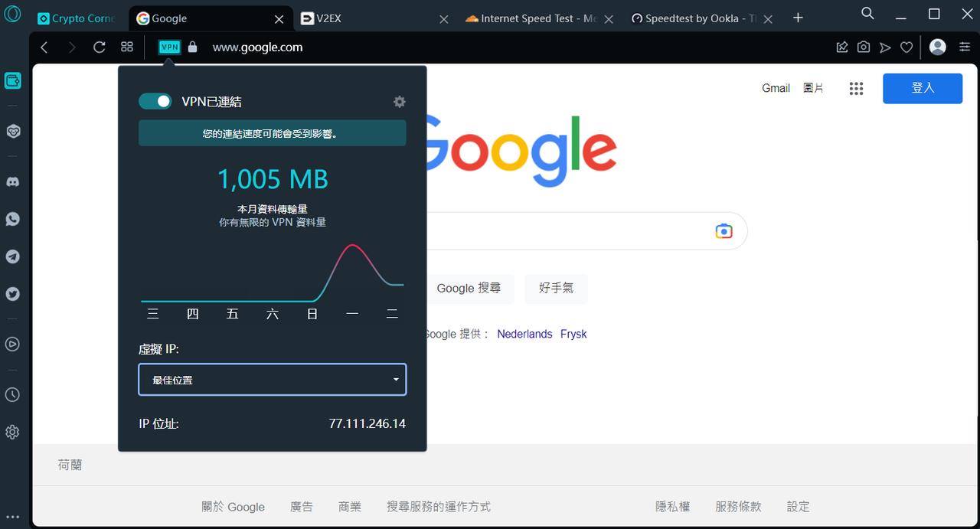980x529 pixels.
Task: Close the Internet Speed Test tab
Action: click(x=609, y=19)
